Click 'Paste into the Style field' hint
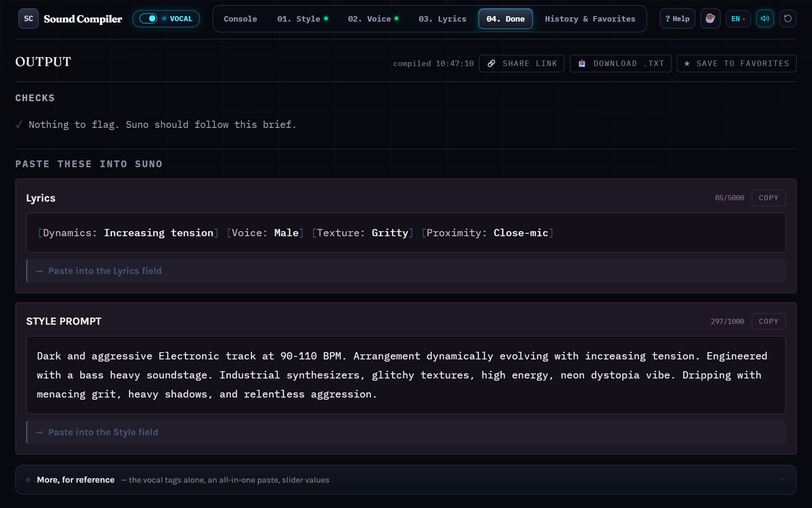Image resolution: width=812 pixels, height=508 pixels. click(406, 432)
